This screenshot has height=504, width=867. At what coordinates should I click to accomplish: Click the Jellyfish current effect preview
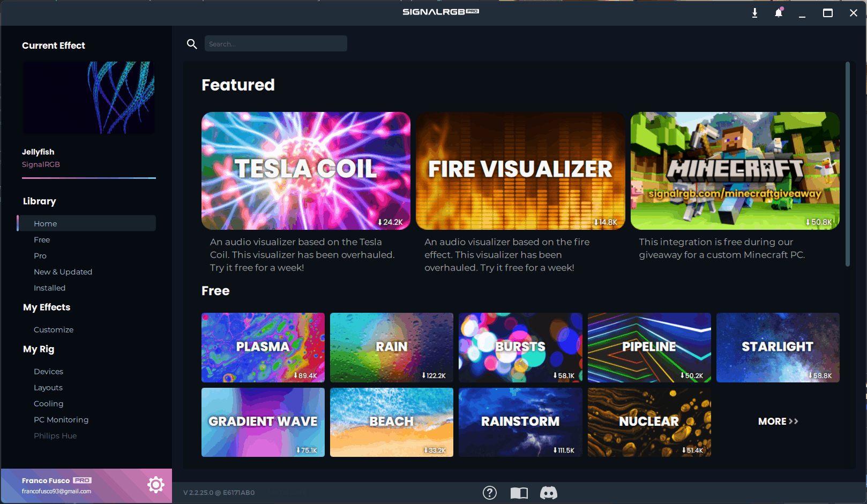[x=88, y=97]
